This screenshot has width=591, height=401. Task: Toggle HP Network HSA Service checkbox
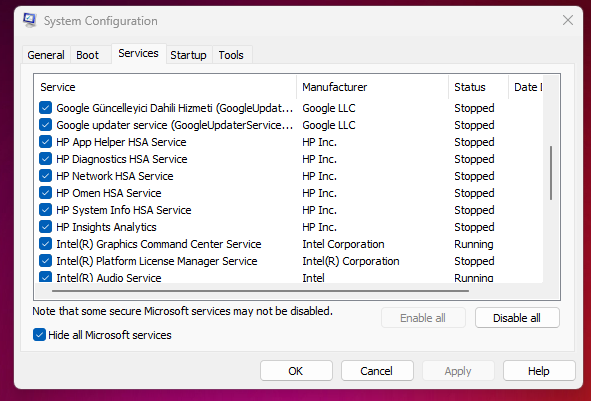point(46,176)
